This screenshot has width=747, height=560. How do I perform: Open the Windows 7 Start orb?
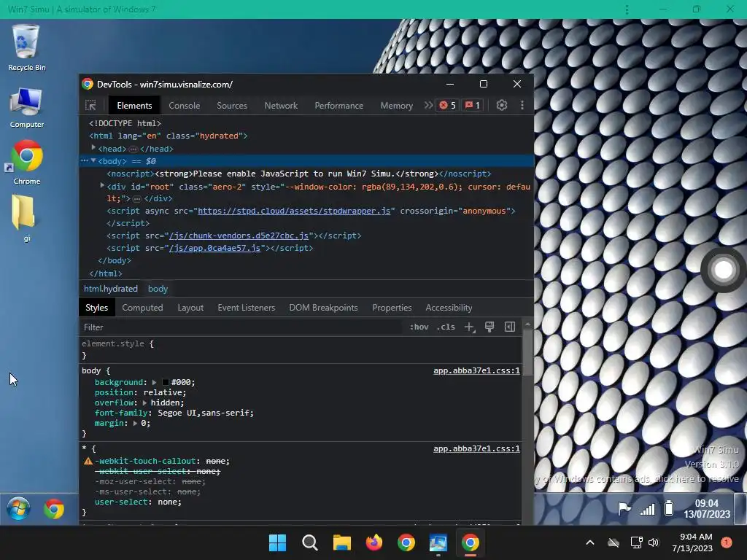pos(18,509)
